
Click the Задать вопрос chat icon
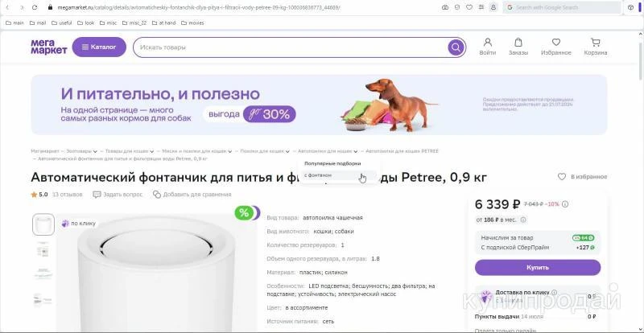pos(97,195)
